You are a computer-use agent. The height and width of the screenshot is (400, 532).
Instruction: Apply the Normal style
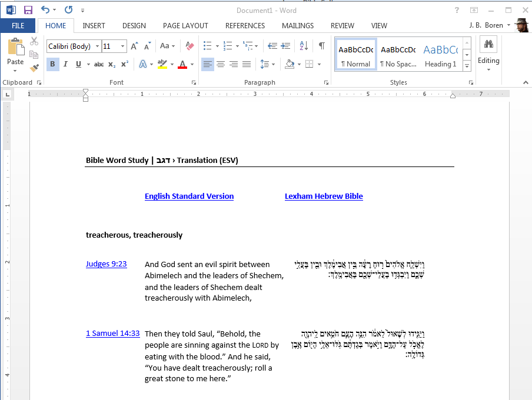pos(355,54)
